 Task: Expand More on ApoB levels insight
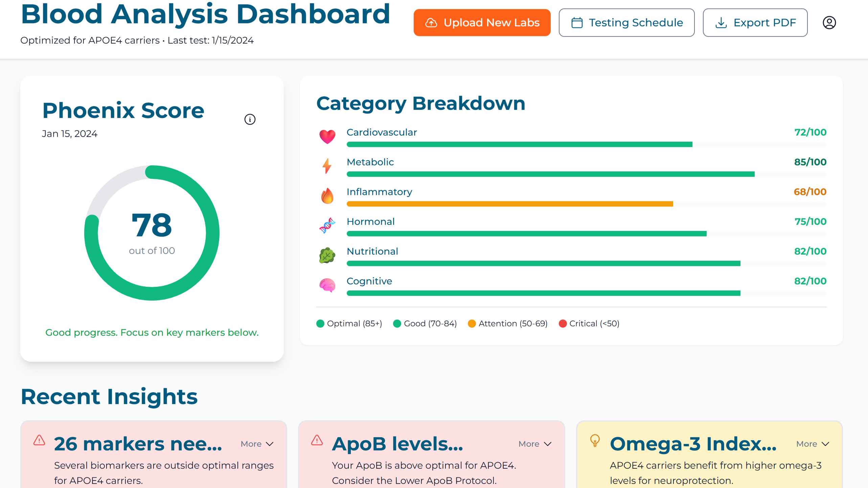point(535,444)
